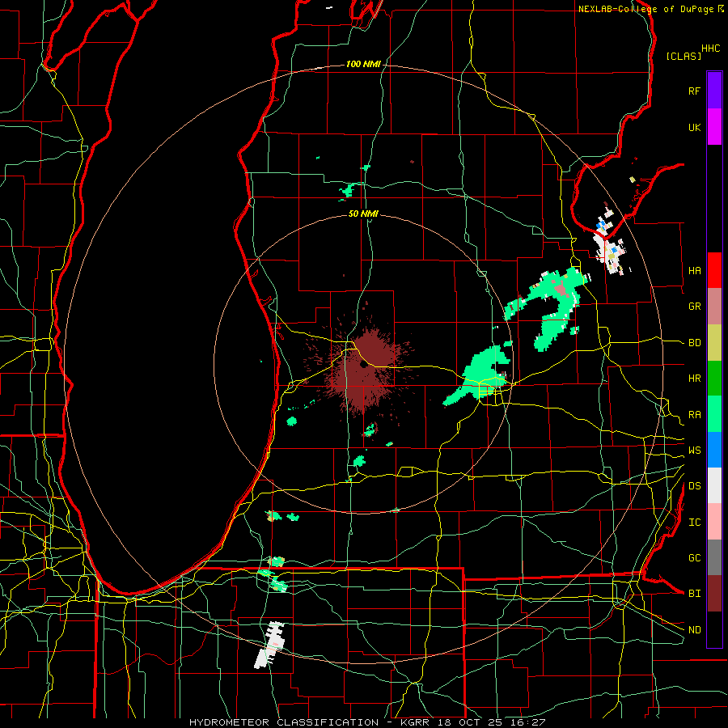Click the HA legend label
The height and width of the screenshot is (728, 728).
click(694, 271)
